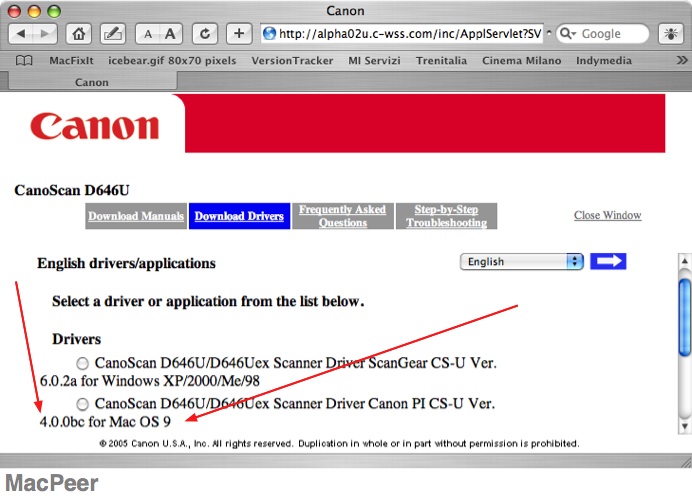Screen dimensions: 692x496
Task: Click the yellow minimize window button
Action: point(34,11)
